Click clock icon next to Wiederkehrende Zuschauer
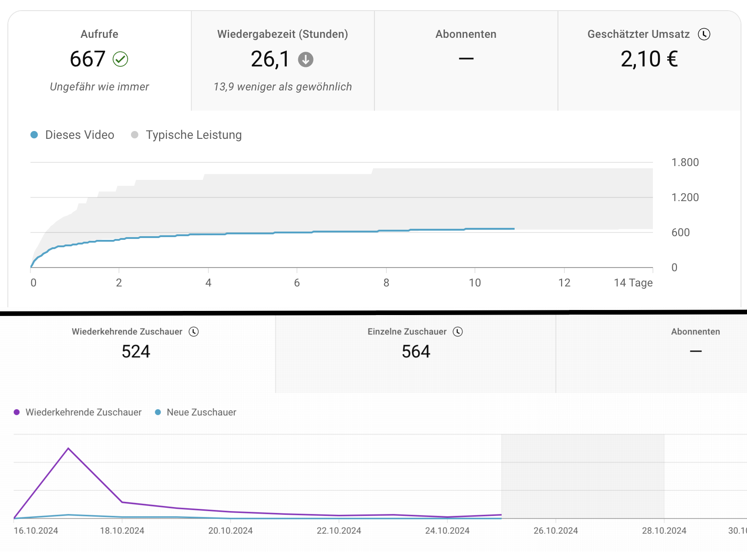The image size is (747, 560). [194, 332]
